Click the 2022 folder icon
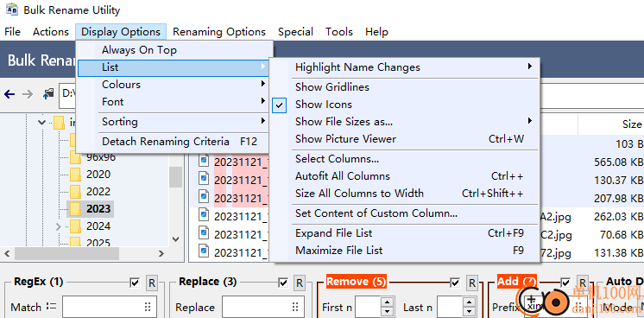Viewport: 644px width, 318px height. (75, 192)
